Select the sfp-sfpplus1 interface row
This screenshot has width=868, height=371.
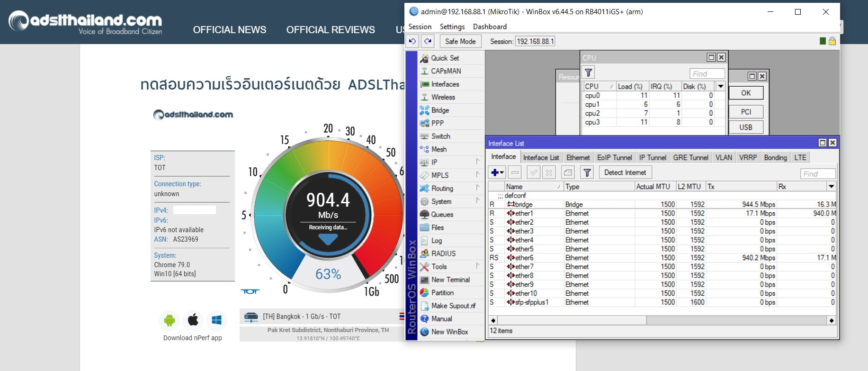pos(662,302)
